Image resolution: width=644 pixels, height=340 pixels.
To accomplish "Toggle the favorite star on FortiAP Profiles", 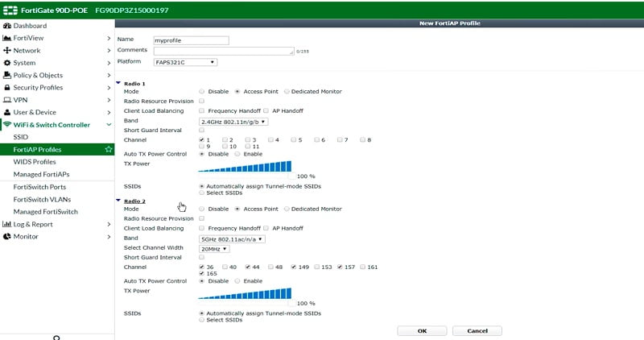I will pos(109,149).
